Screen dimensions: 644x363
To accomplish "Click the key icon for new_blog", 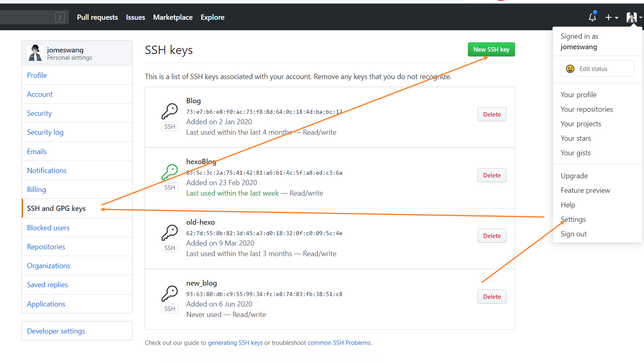I will click(x=170, y=294).
